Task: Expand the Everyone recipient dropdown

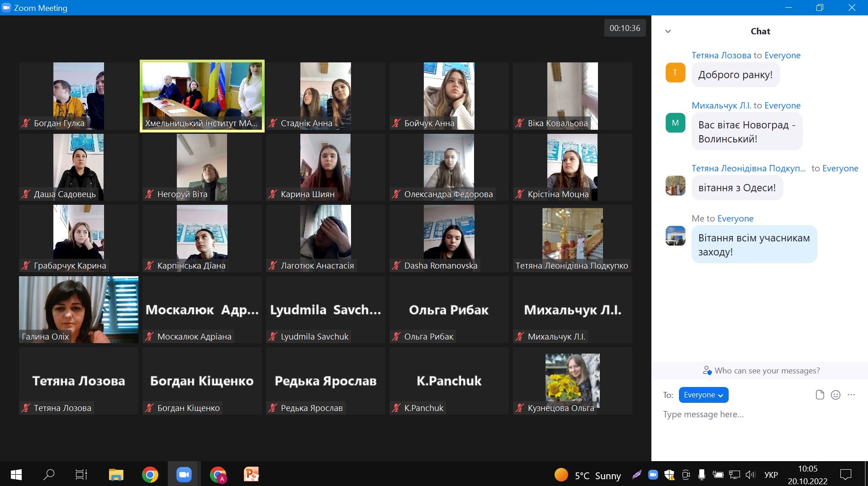Action: click(703, 395)
